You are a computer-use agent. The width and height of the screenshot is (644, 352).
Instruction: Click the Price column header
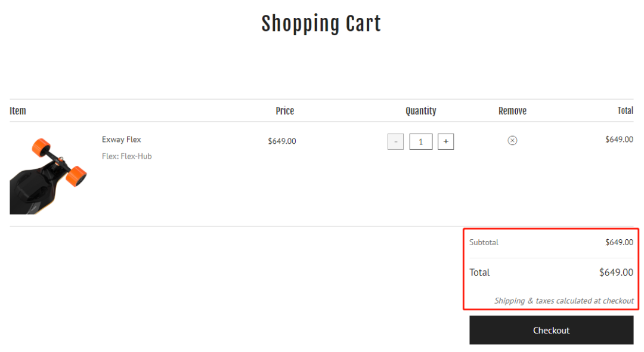(x=285, y=110)
